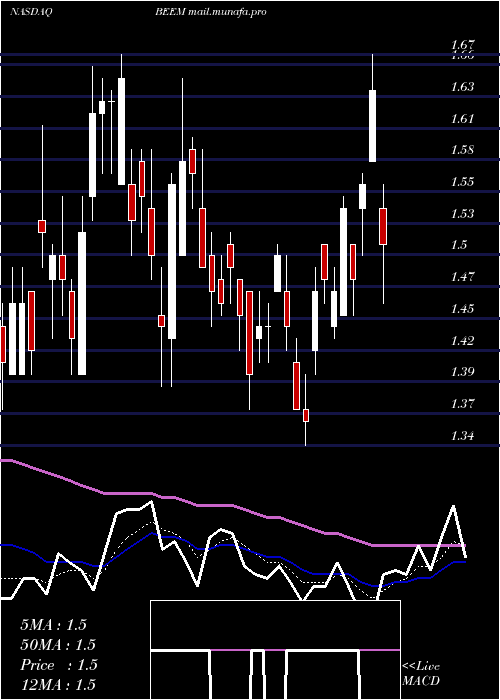Click the 1.61 price axis label
Screen dimensions: 500x700
[x=462, y=118]
